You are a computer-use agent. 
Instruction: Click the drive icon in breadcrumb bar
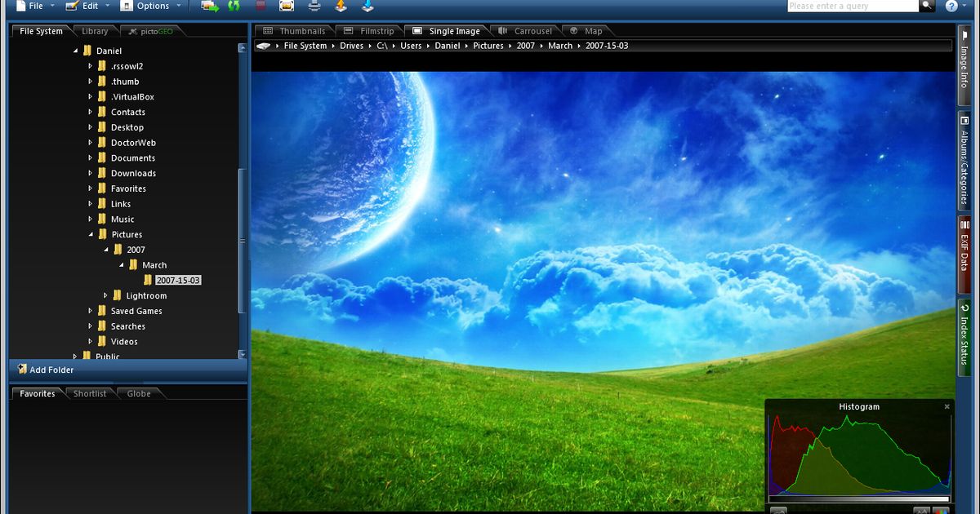click(x=263, y=46)
